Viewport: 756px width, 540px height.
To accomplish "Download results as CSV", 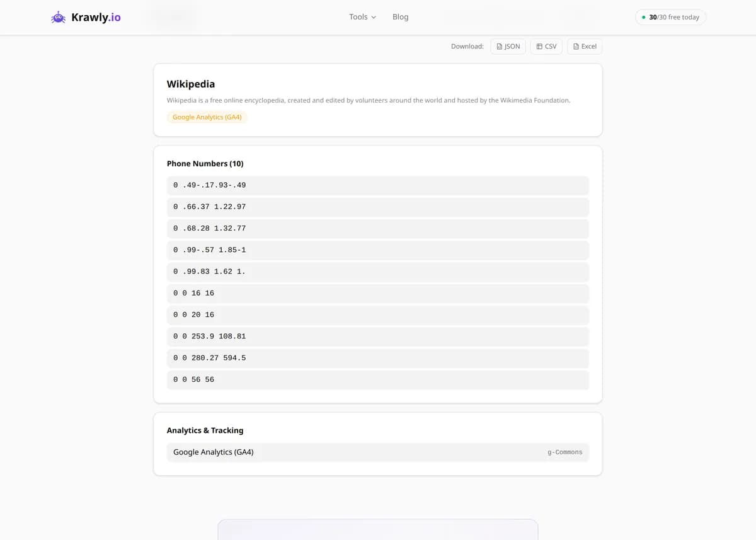I will (546, 47).
